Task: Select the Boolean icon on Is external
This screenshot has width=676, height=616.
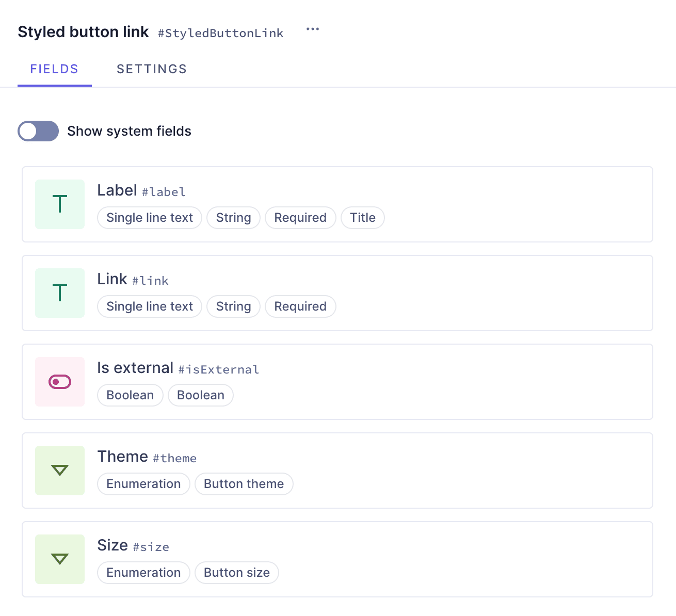Action: click(60, 382)
